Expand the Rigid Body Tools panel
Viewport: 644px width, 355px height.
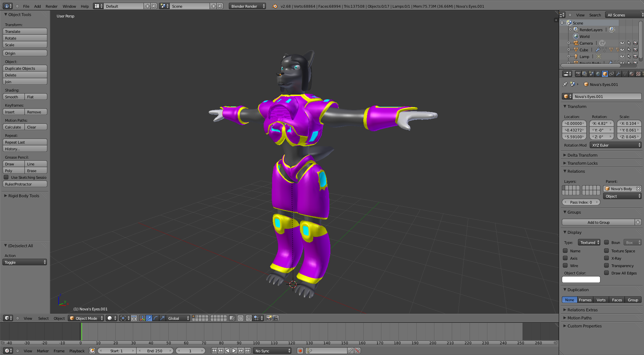(x=23, y=196)
